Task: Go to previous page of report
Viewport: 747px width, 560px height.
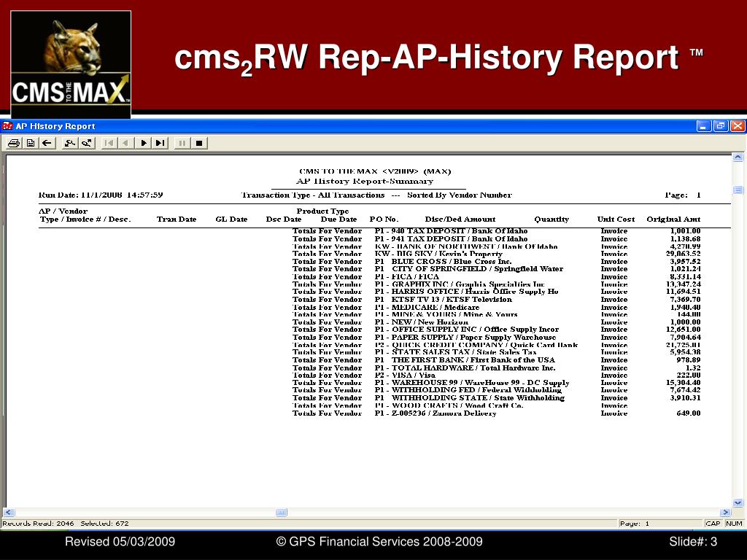Action: pyautogui.click(x=125, y=143)
